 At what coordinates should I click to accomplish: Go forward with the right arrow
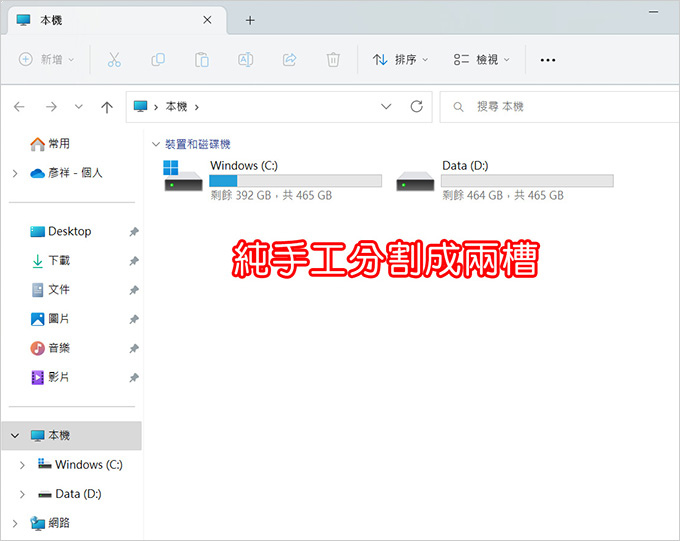[51, 107]
